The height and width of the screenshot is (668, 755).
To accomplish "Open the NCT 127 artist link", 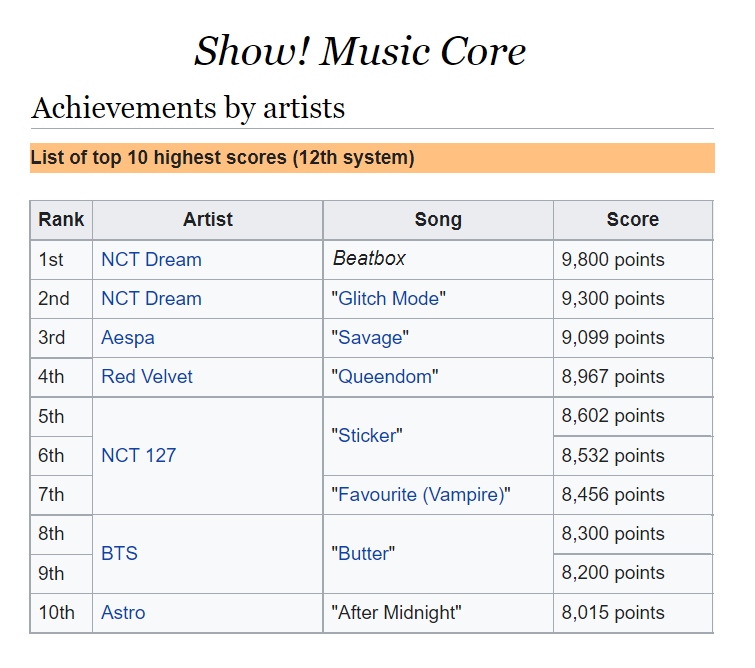I will point(139,456).
